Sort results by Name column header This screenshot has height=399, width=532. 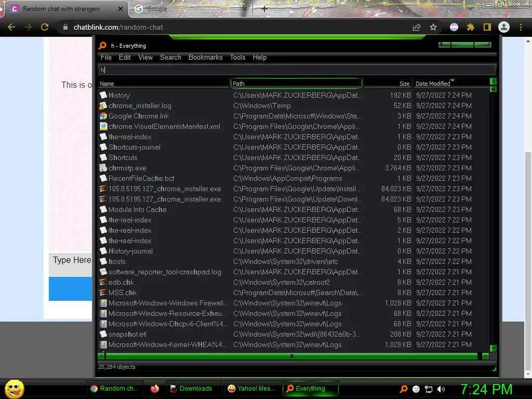coord(164,84)
